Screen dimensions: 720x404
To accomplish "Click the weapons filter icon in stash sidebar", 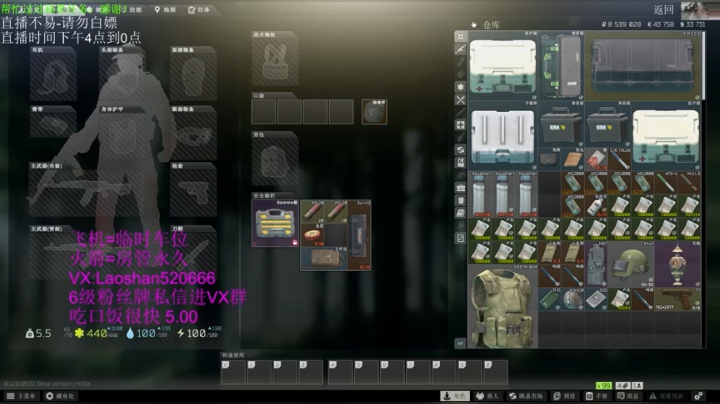I will coord(460,49).
